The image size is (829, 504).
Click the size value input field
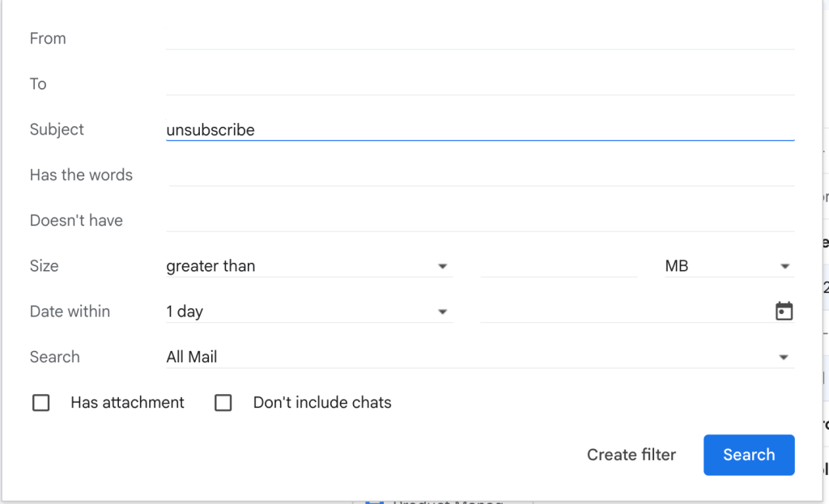(x=559, y=266)
